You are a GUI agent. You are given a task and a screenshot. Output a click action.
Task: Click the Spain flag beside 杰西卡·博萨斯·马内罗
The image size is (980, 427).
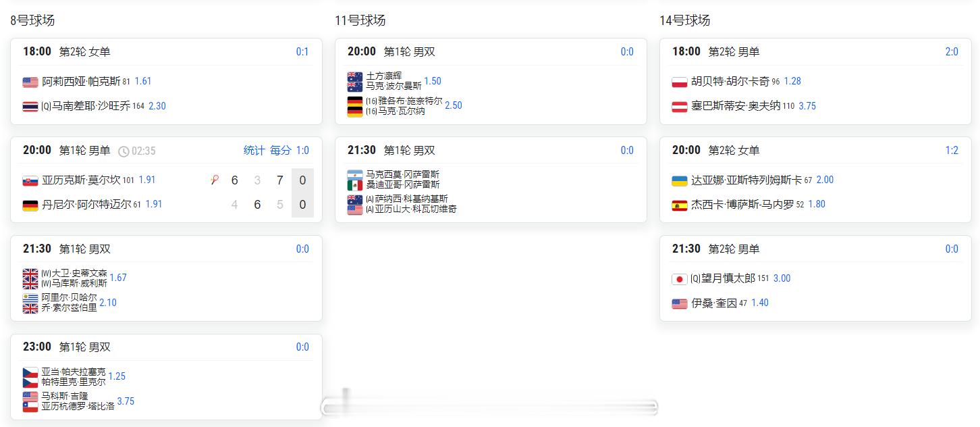(680, 205)
